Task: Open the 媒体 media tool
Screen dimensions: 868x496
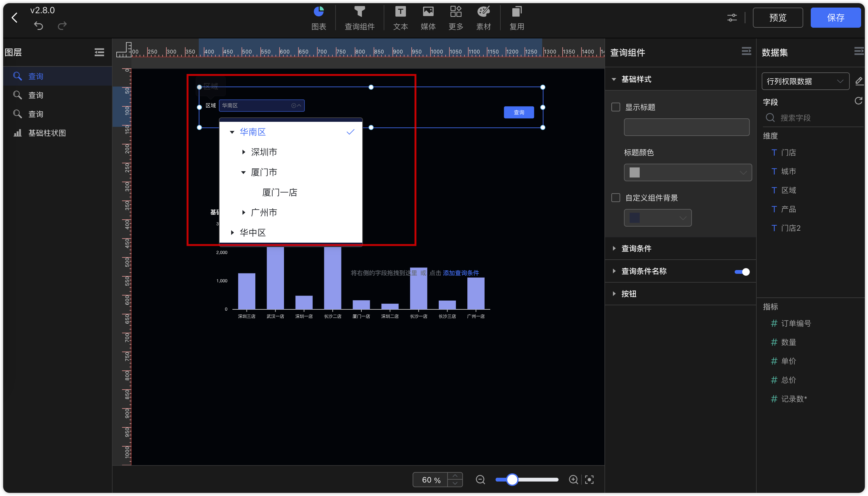Action: [x=428, y=18]
